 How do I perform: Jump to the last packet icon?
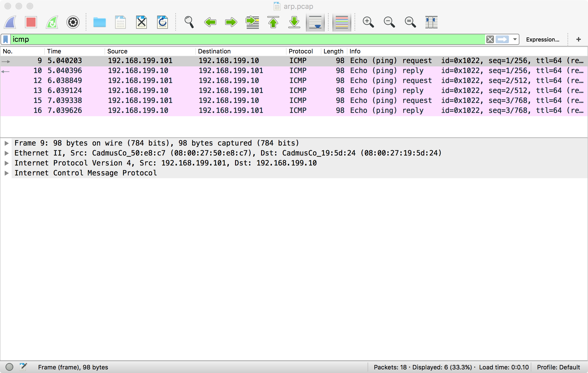pos(294,22)
